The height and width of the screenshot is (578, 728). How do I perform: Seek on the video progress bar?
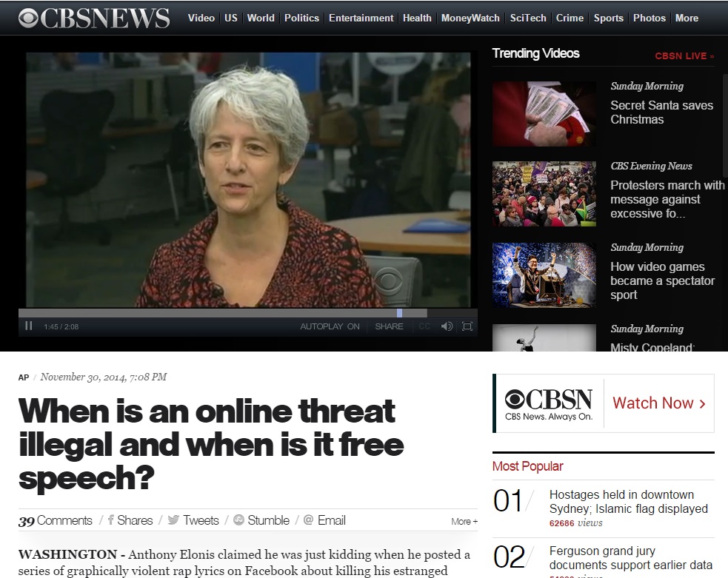[222, 313]
